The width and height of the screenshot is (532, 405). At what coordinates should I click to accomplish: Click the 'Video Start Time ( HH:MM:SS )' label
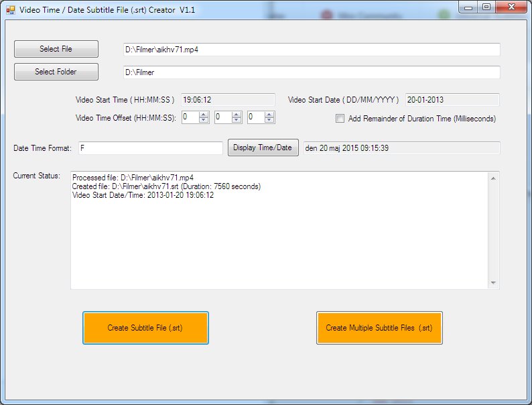tap(125, 100)
